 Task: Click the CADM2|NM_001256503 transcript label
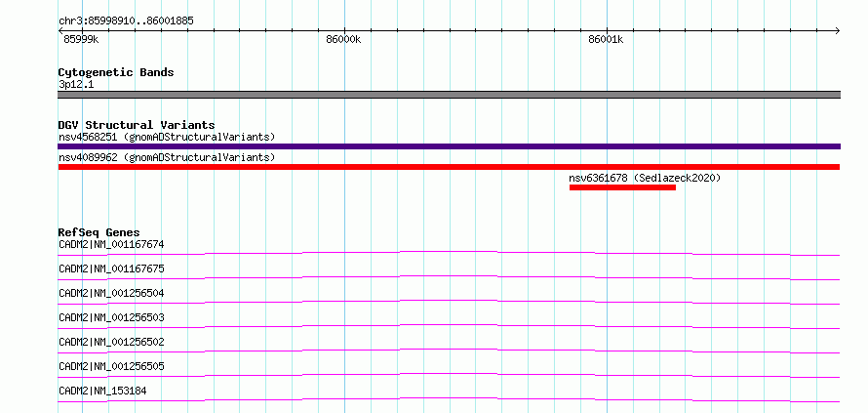click(111, 317)
